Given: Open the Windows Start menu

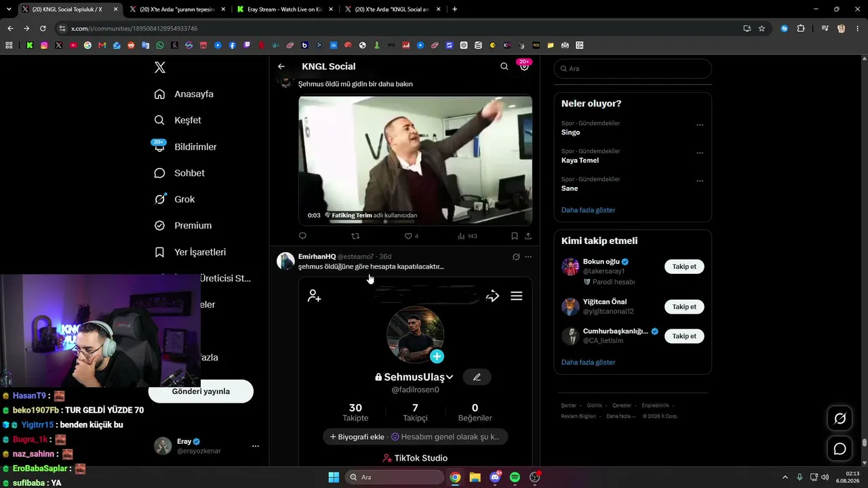Looking at the screenshot, I should (x=334, y=477).
